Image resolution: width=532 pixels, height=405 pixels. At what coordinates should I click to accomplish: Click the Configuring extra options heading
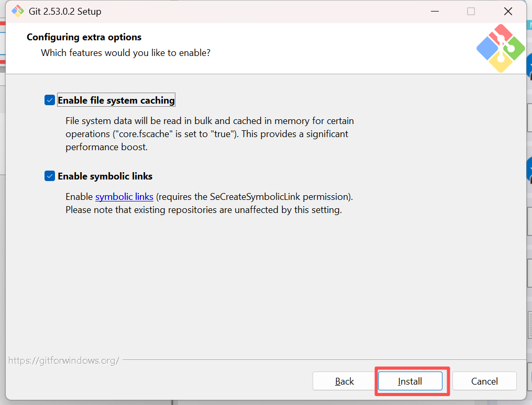tap(84, 37)
